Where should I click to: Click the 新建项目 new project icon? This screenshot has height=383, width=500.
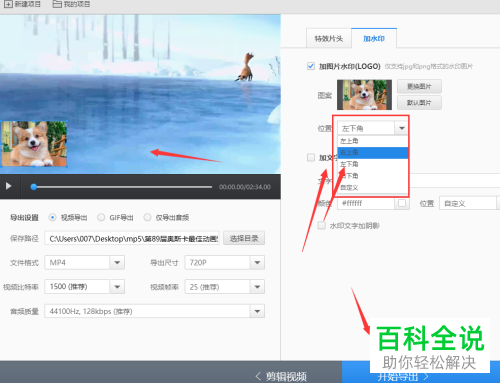point(8,4)
